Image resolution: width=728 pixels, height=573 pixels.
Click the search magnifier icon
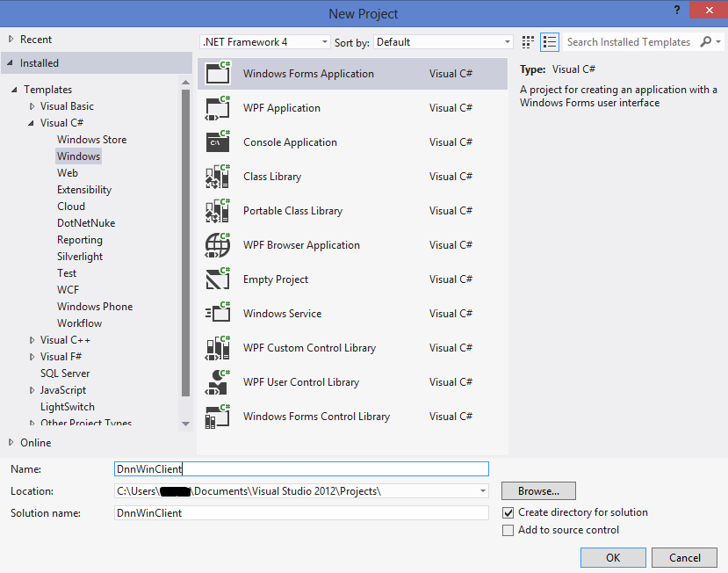click(706, 42)
